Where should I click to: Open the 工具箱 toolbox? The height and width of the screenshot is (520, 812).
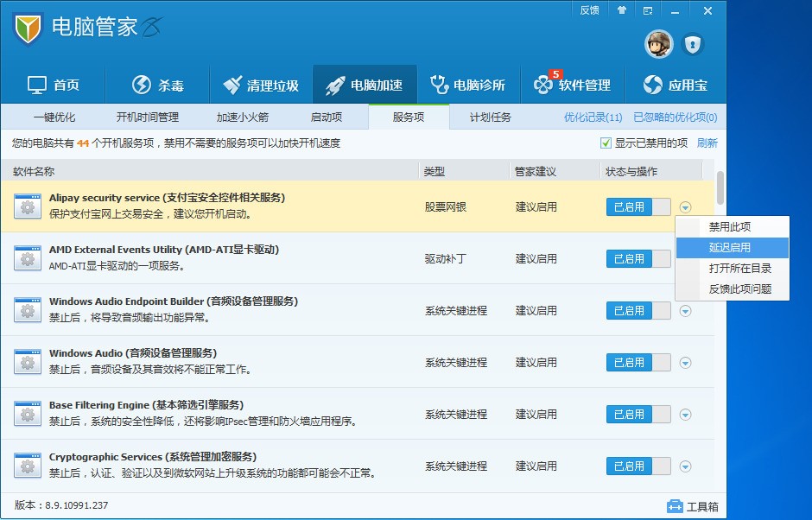[693, 506]
